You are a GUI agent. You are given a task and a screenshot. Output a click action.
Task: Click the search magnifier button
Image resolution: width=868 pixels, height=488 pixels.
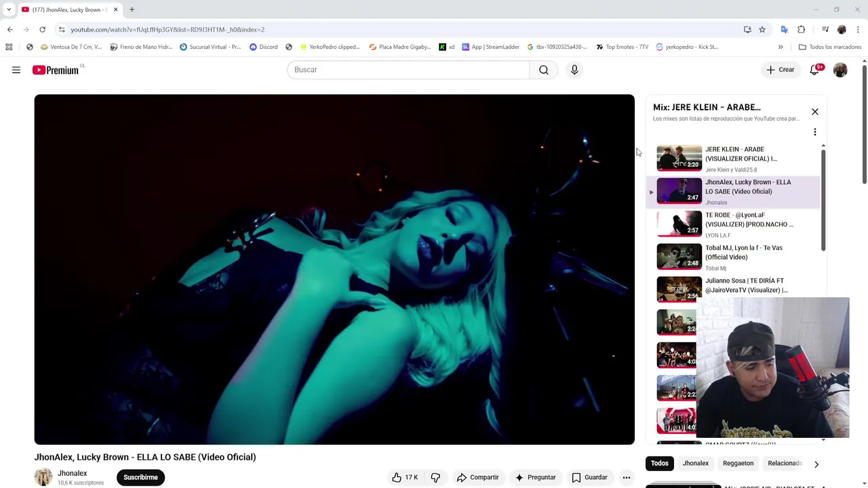[x=544, y=70]
